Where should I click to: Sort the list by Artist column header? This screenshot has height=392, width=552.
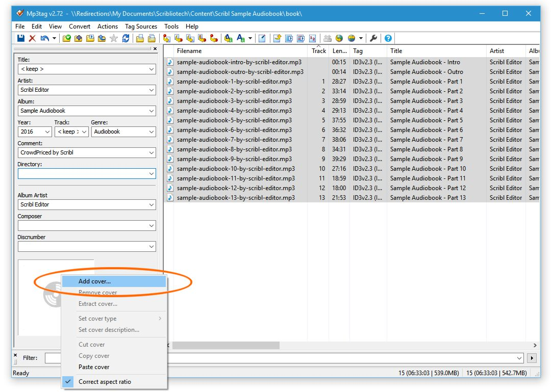tap(506, 51)
